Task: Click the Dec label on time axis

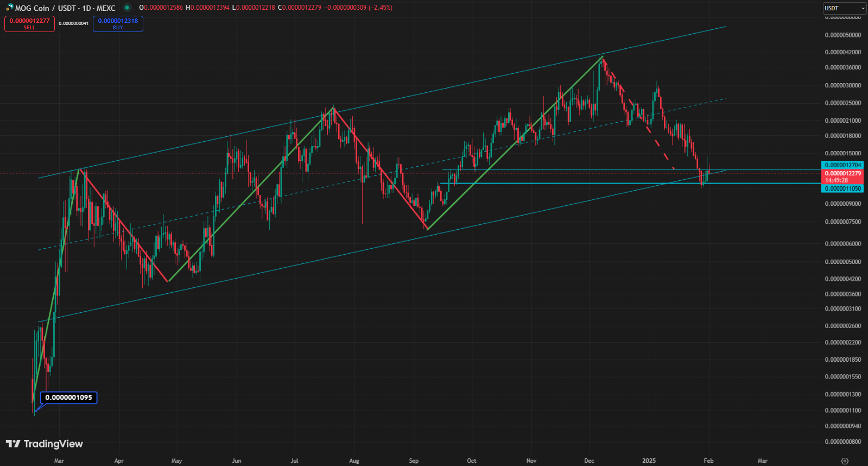Action: tap(589, 461)
